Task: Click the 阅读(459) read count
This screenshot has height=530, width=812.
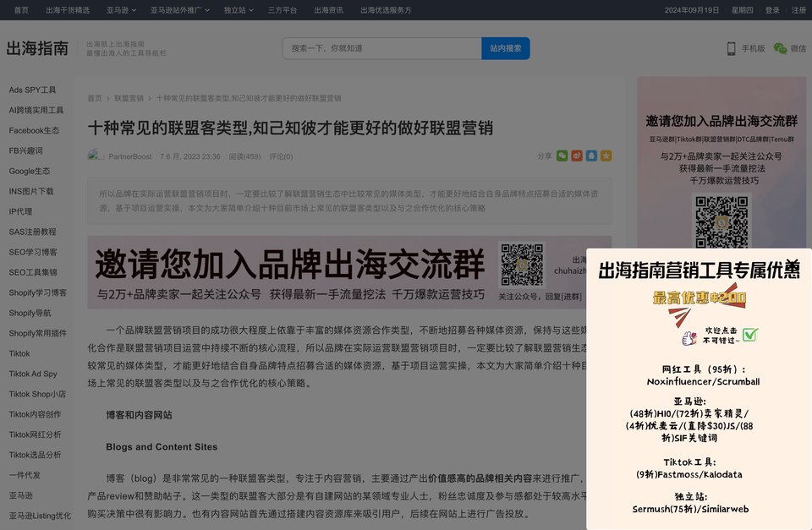Action: (x=244, y=156)
